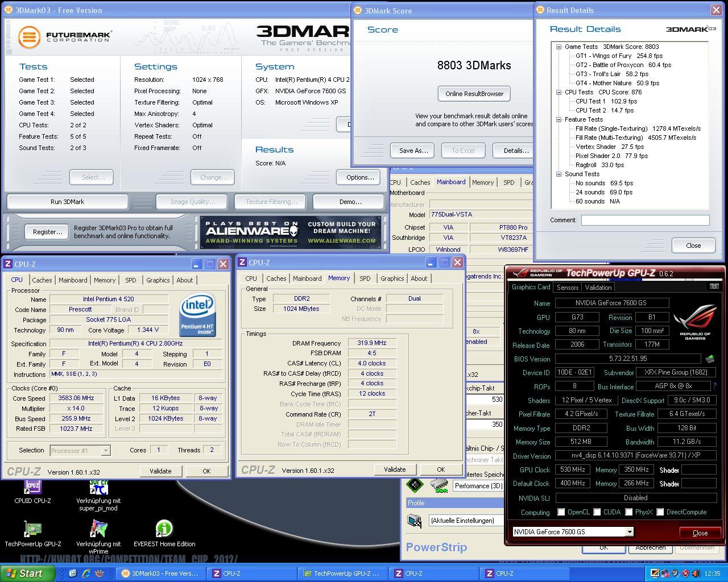Image resolution: width=728 pixels, height=582 pixels.
Task: Click the 3DMark Score window title icon
Action: [x=357, y=10]
